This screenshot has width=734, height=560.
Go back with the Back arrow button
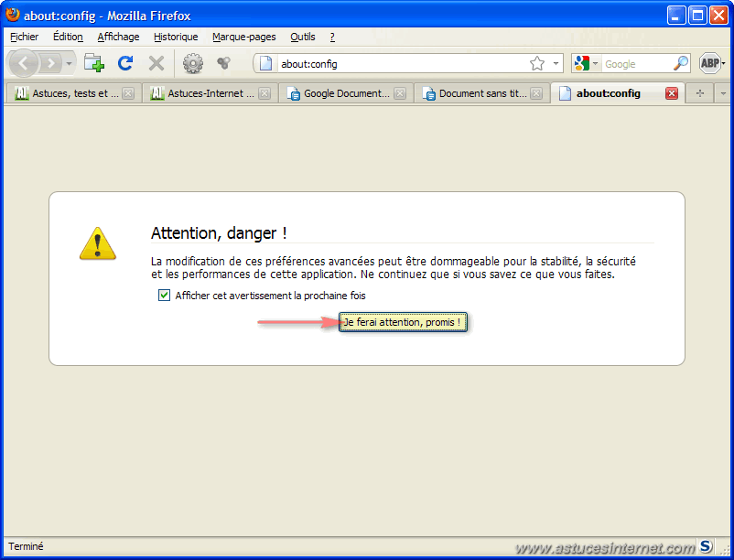point(24,63)
